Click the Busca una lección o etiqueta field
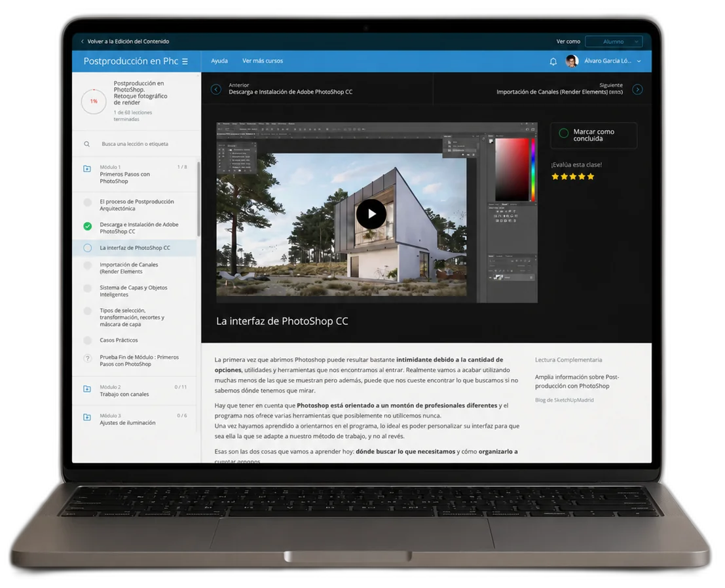Screen dimensions: 725x588 tap(135, 144)
